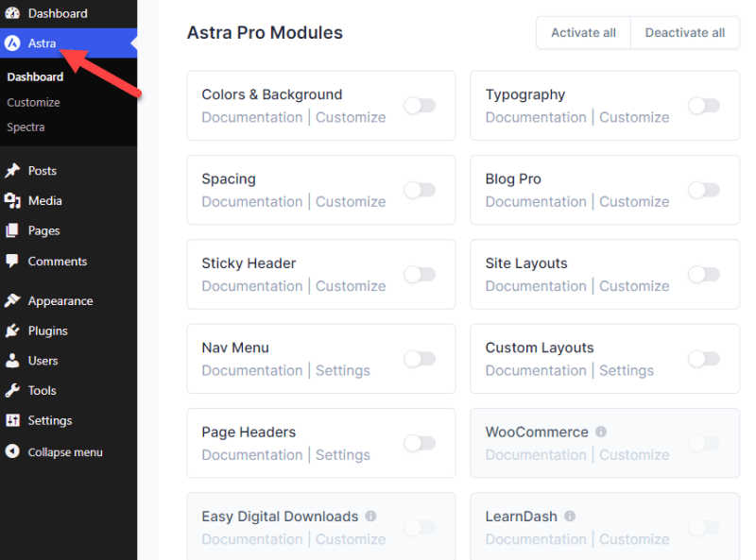Open Custom Layouts Settings link
Image resolution: width=756 pixels, height=560 pixels.
pyautogui.click(x=627, y=370)
